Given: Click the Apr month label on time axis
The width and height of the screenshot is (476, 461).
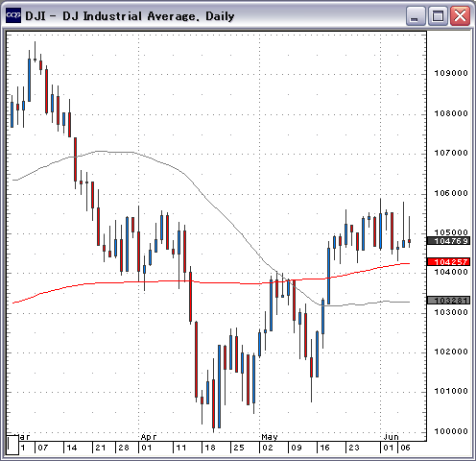Looking at the screenshot, I should 149,437.
